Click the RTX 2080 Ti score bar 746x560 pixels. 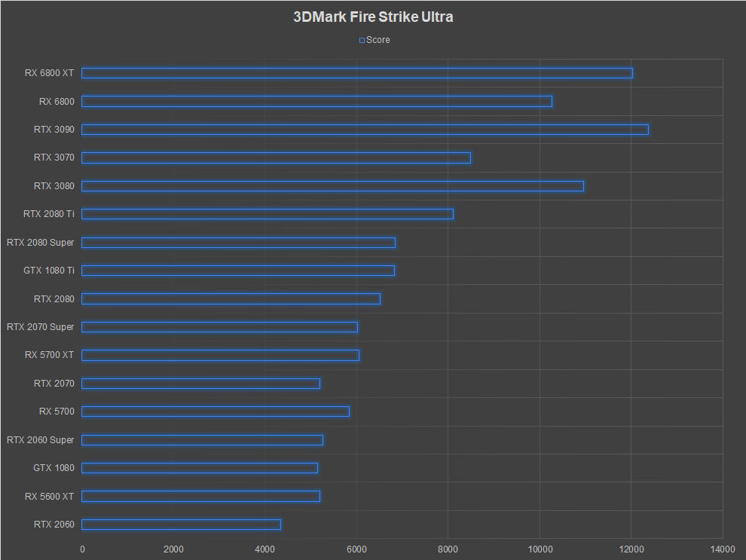click(268, 214)
